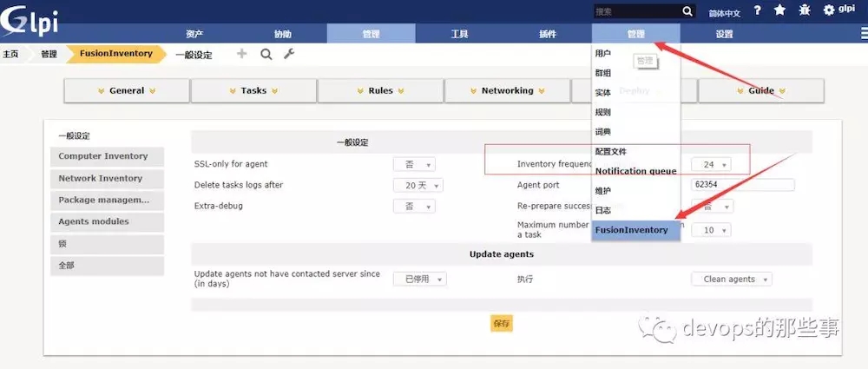Click the Agent port input field
The width and height of the screenshot is (868, 369).
(x=742, y=185)
